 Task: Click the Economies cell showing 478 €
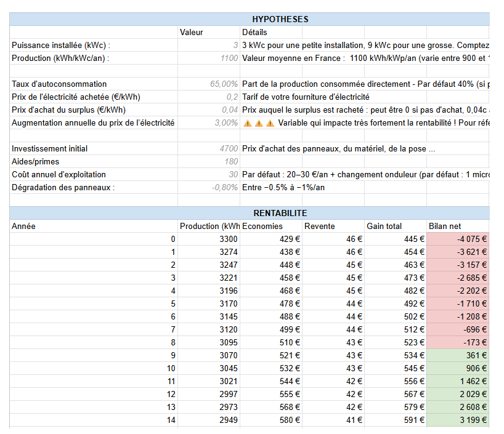pos(271,303)
